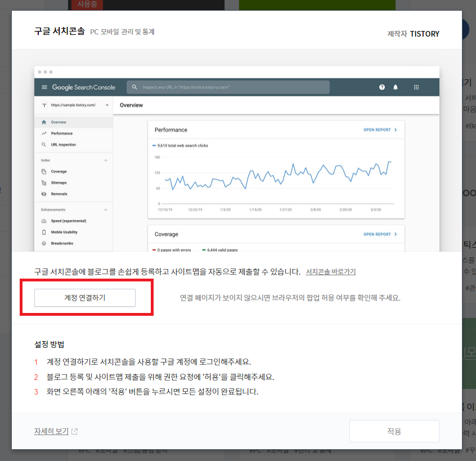Click the Google Search Console logo text
The image size is (476, 461).
pyautogui.click(x=83, y=87)
